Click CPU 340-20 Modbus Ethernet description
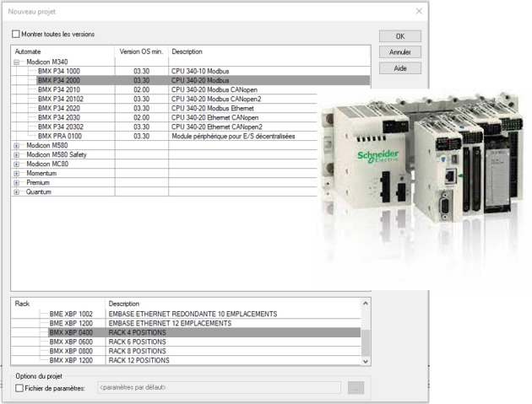This screenshot has width=532, height=404. coord(213,109)
